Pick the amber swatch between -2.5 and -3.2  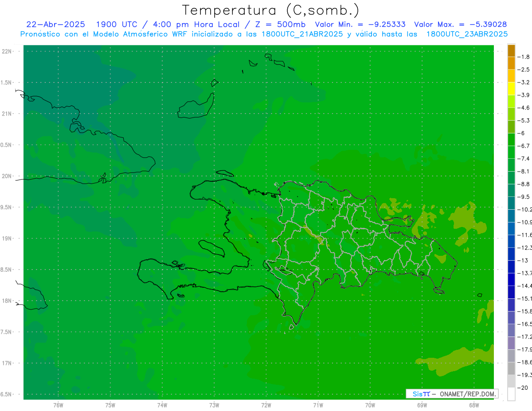[x=511, y=76]
